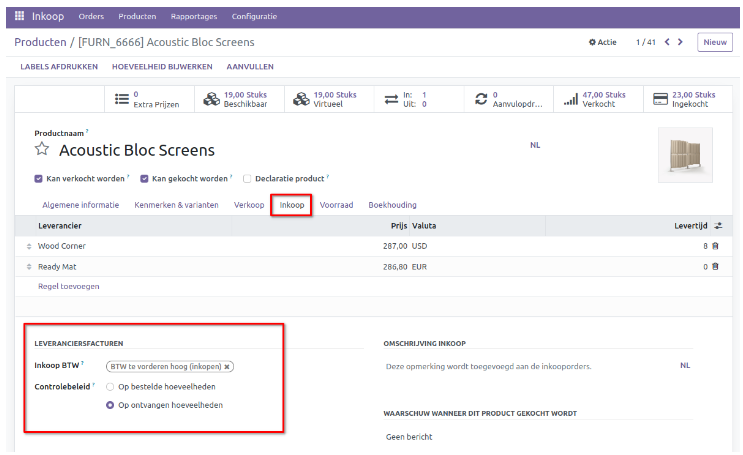Expand the Configuratie menu
This screenshot has height=455, width=743.
click(x=255, y=17)
